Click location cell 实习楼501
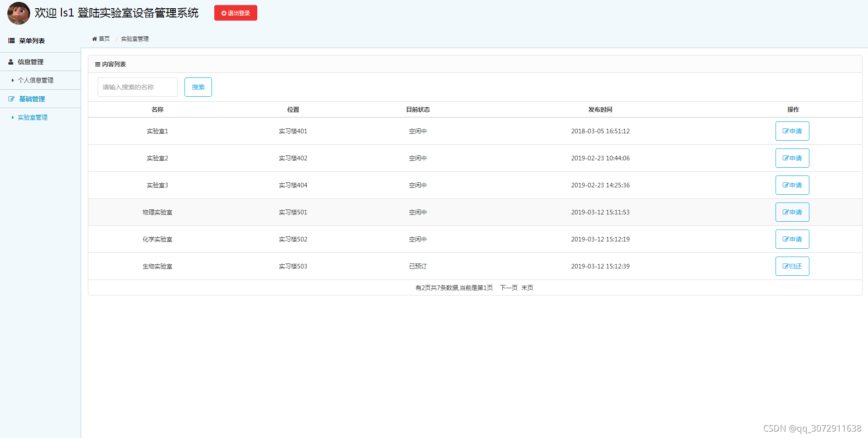 [x=293, y=212]
